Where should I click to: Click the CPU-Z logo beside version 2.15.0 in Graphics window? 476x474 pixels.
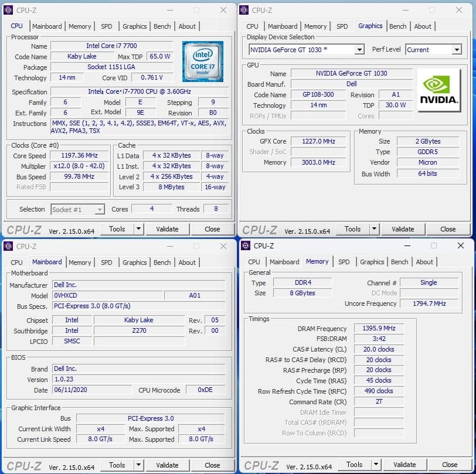(259, 229)
